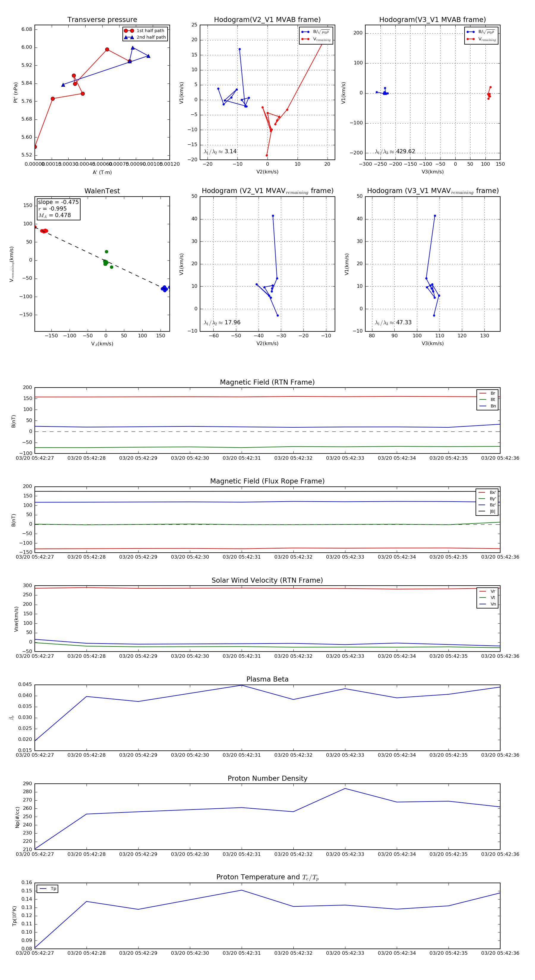Viewport: 535px width, 980px height.
Task: Click the 'slope = -0.475' annotation
Action: pos(58,202)
